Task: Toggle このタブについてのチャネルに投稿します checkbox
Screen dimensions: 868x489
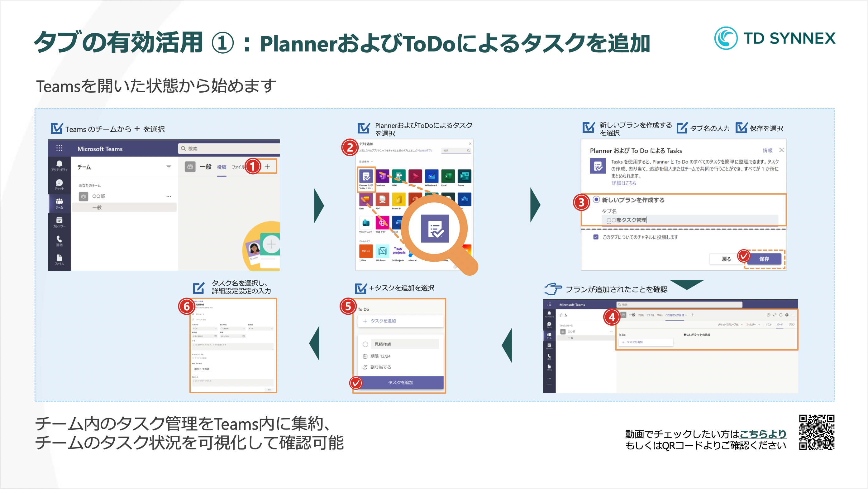Action: point(596,237)
